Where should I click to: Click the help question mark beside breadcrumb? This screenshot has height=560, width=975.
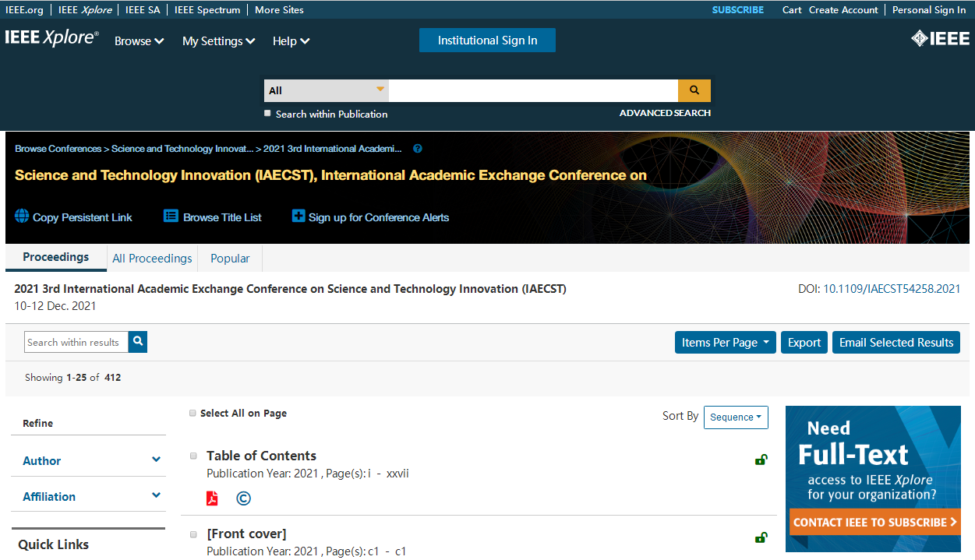point(418,149)
